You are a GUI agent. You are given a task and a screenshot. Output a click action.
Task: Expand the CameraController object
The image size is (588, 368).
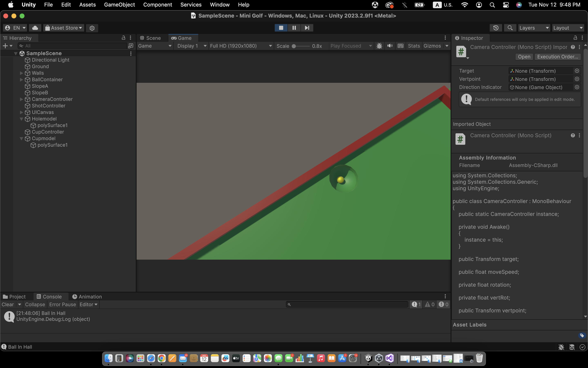(21, 99)
